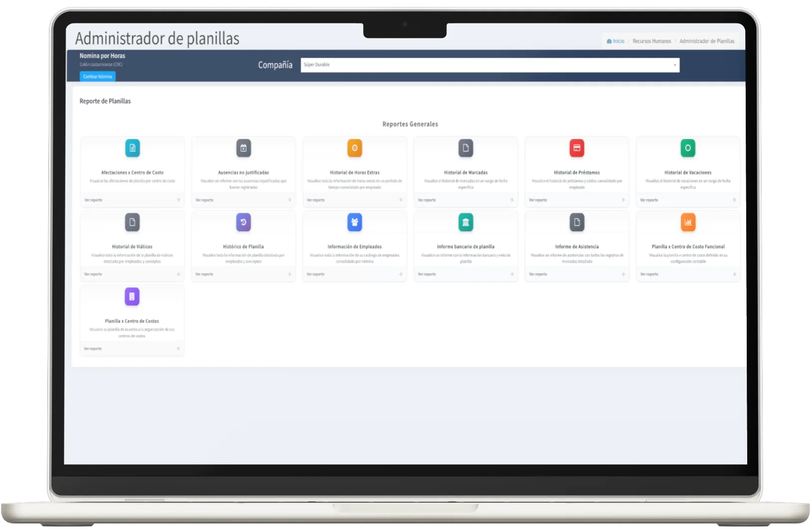The image size is (811, 532).
Task: Open the Historial de Marcadas document icon
Action: [x=466, y=148]
